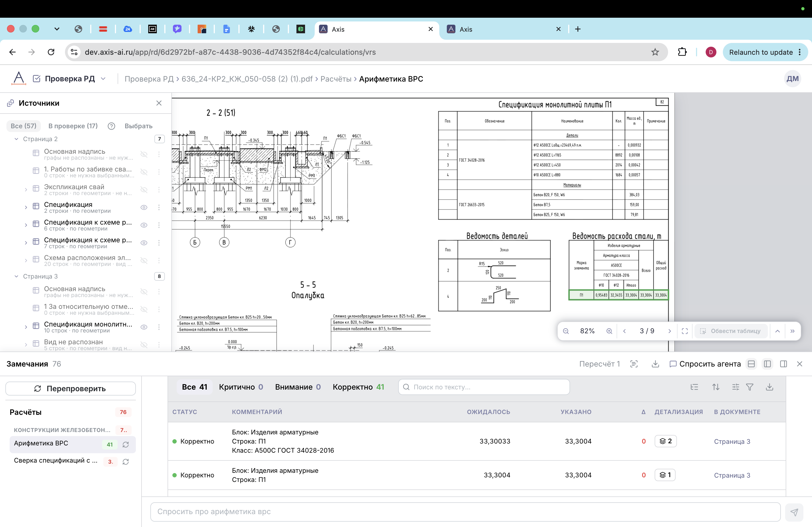Viewport: 812px width, 527px height.
Task: Refresh Арифметика ВРС calculation
Action: click(126, 445)
